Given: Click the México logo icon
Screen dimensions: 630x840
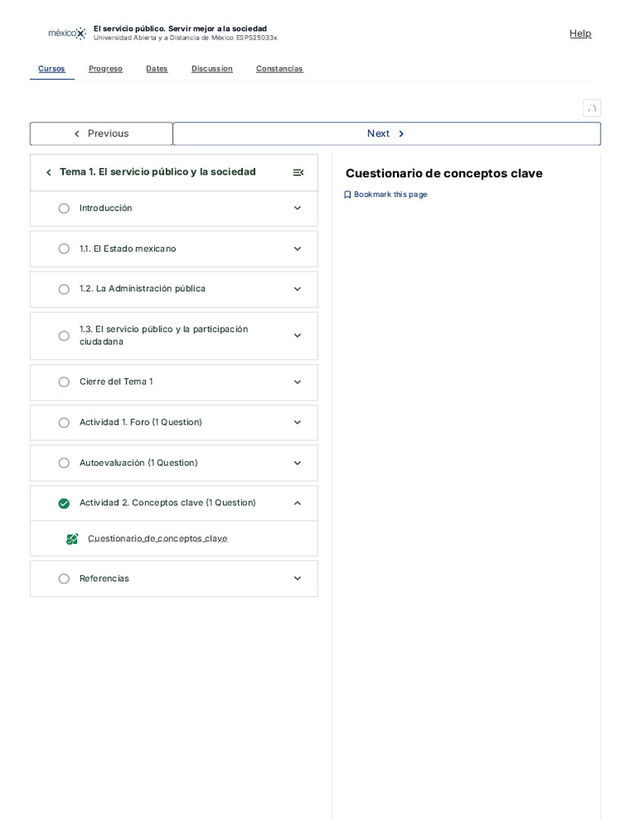Looking at the screenshot, I should coord(67,34).
